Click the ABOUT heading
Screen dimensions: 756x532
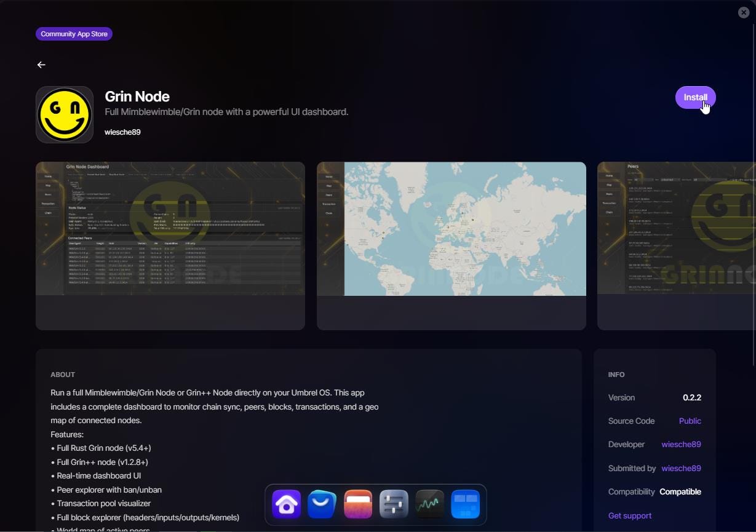coord(63,375)
